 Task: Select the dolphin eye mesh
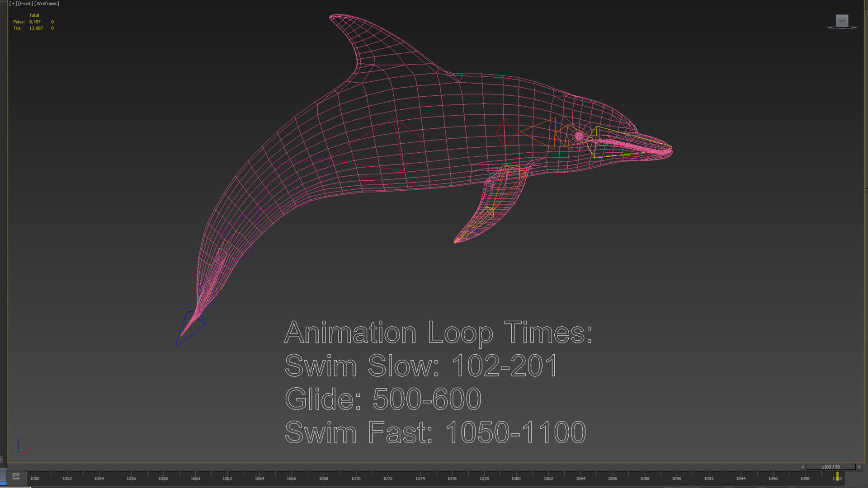click(x=579, y=136)
